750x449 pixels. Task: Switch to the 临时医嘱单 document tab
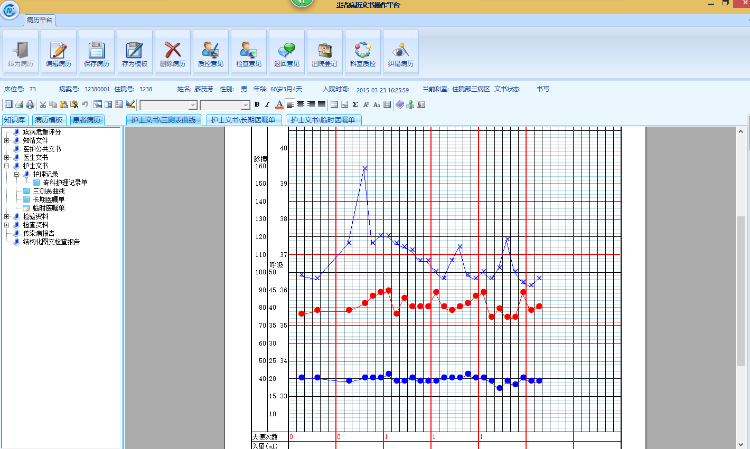coord(323,120)
